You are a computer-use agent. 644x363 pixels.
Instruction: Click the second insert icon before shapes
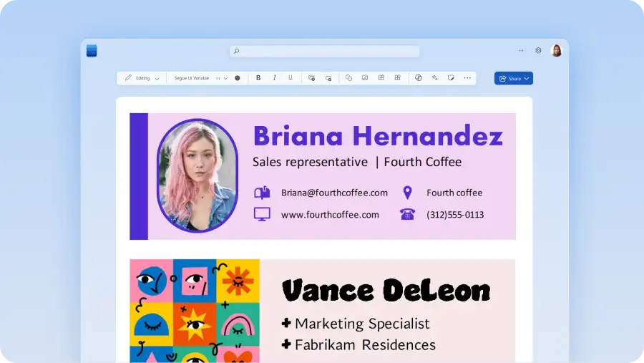(328, 78)
